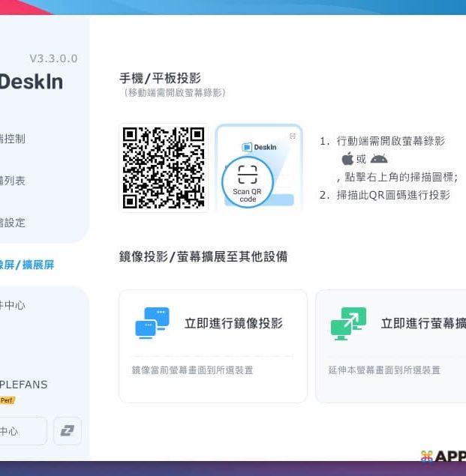The image size is (466, 476).
Task: Click the Apple logo icon
Action: pyautogui.click(x=347, y=159)
